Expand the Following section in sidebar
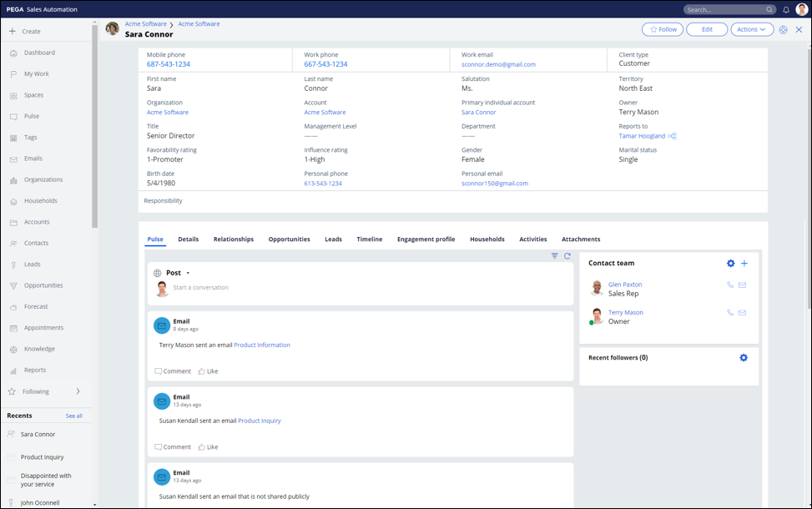The width and height of the screenshot is (812, 509). pos(78,391)
